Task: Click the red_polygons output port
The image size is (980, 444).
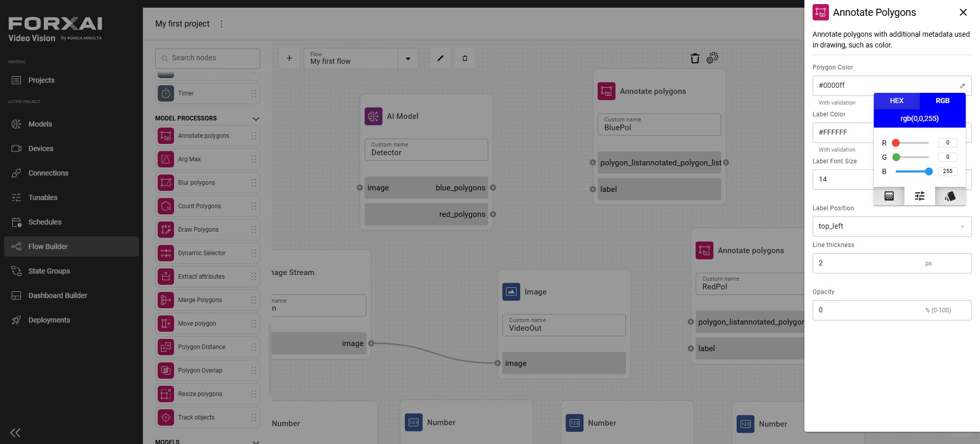Action: tap(493, 214)
